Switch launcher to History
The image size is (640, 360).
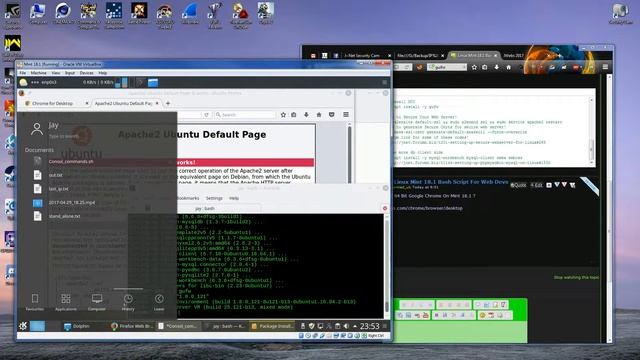pos(128,302)
